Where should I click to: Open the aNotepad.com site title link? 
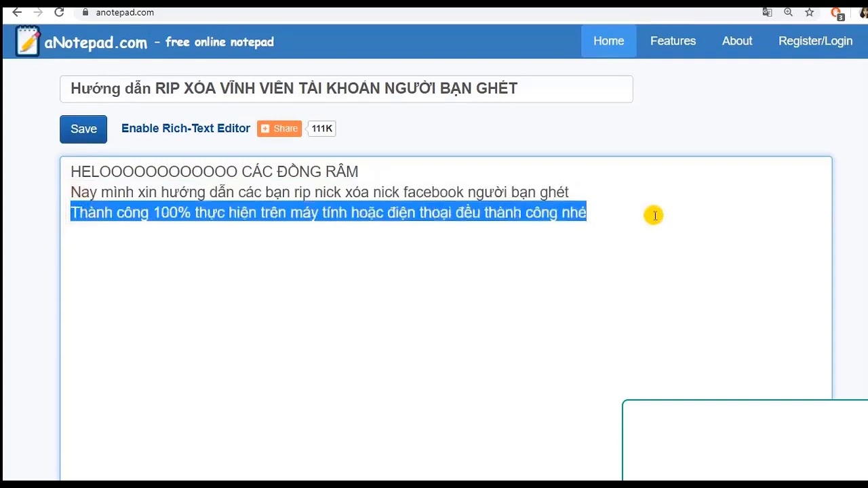(96, 42)
